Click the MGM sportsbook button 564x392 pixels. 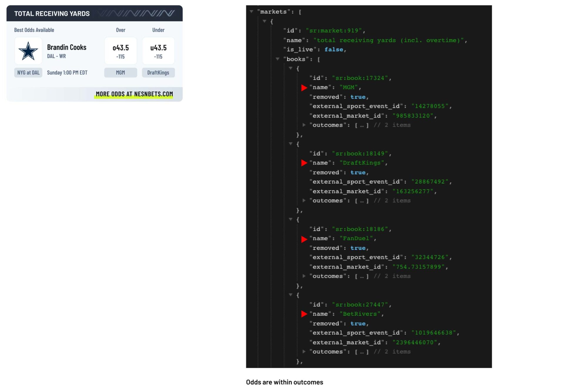(x=120, y=73)
